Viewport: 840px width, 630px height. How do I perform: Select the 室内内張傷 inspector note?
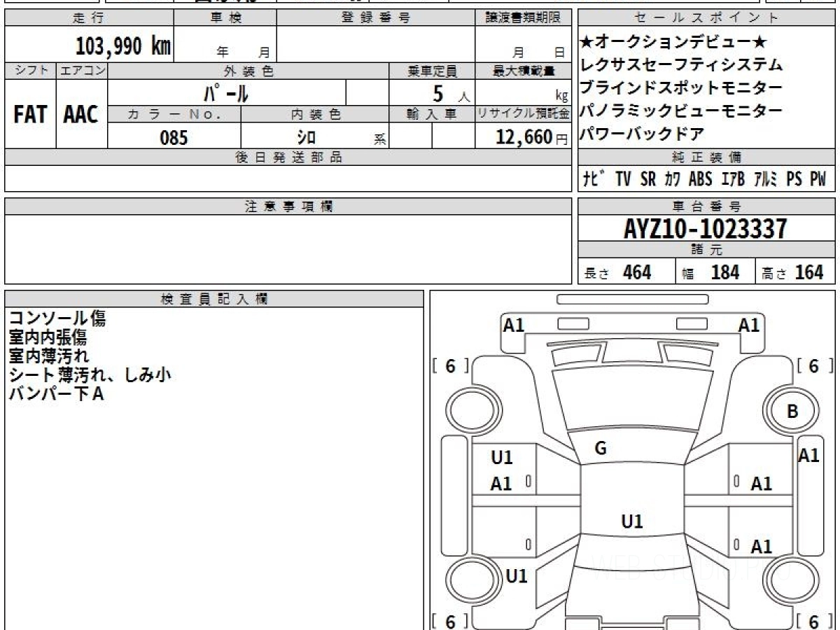point(48,337)
